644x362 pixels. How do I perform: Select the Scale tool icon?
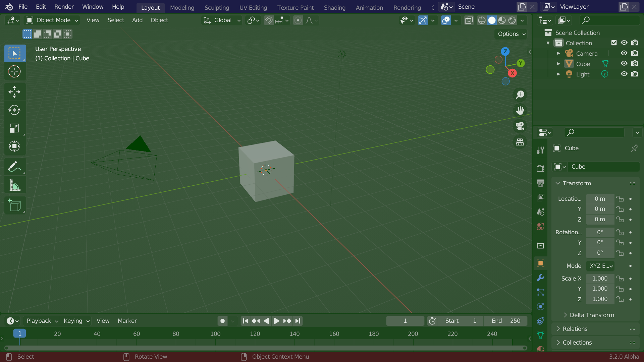(x=14, y=128)
